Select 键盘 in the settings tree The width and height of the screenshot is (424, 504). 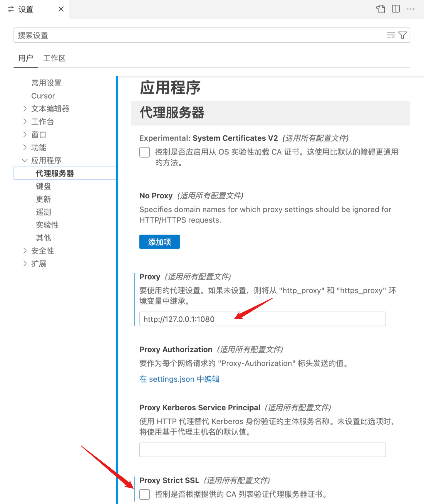click(43, 186)
